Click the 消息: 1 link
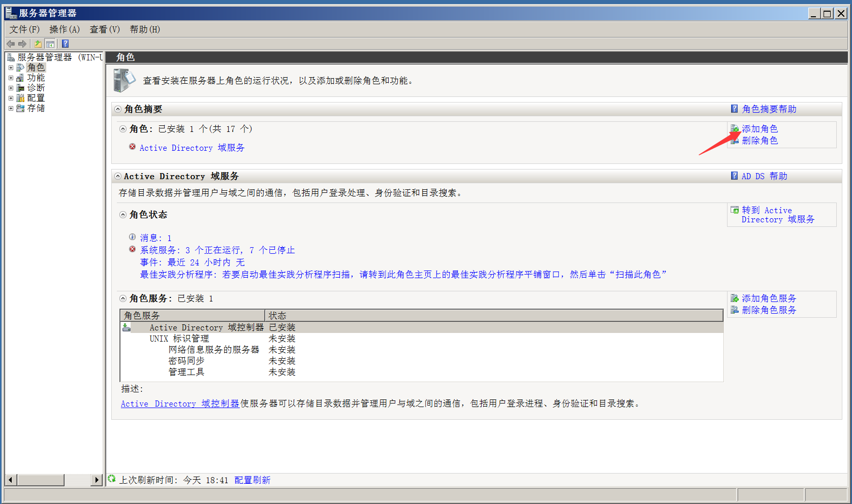The image size is (852, 504). (x=155, y=238)
